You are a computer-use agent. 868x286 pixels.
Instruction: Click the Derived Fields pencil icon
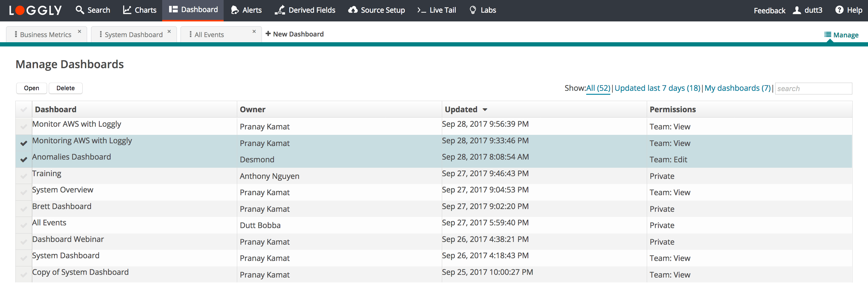(x=279, y=10)
